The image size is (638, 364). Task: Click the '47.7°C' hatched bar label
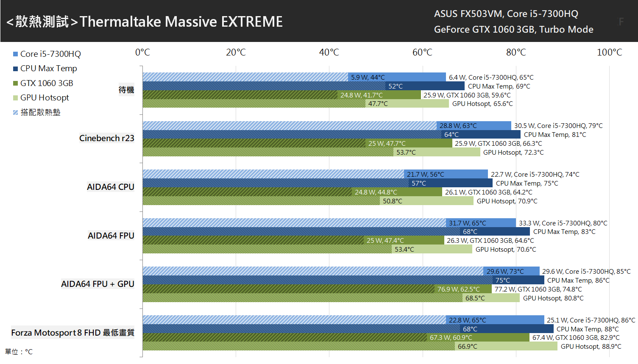pyautogui.click(x=378, y=103)
